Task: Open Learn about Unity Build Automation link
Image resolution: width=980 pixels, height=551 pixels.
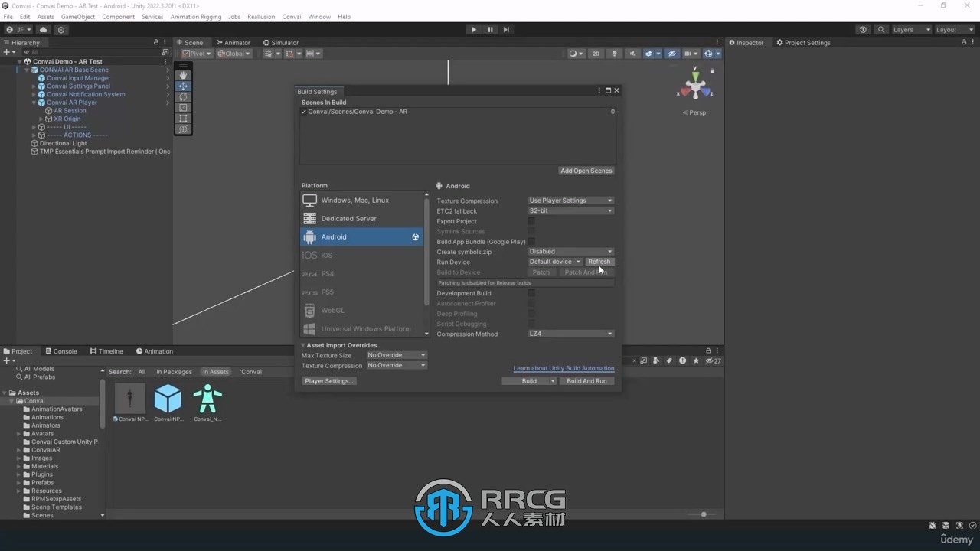Action: click(563, 369)
